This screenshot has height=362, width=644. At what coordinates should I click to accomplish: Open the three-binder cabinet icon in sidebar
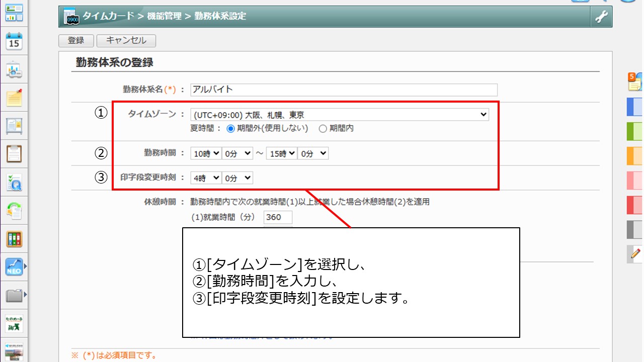pos(14,239)
